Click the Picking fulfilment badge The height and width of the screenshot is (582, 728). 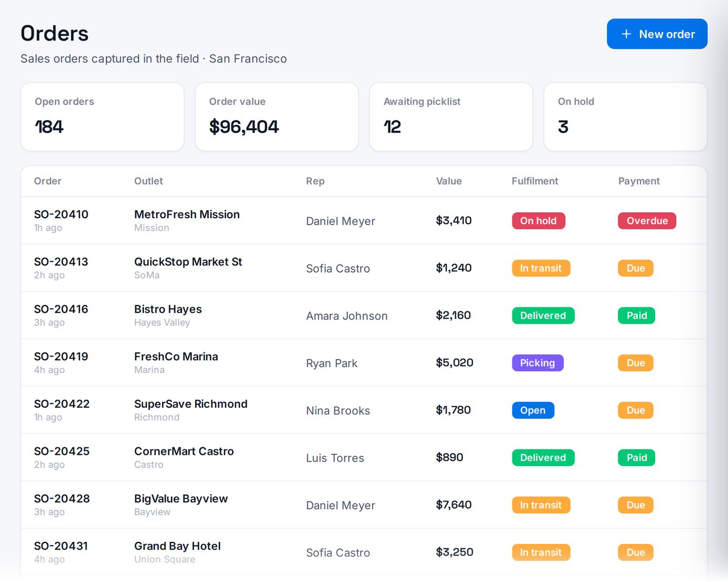tap(537, 363)
